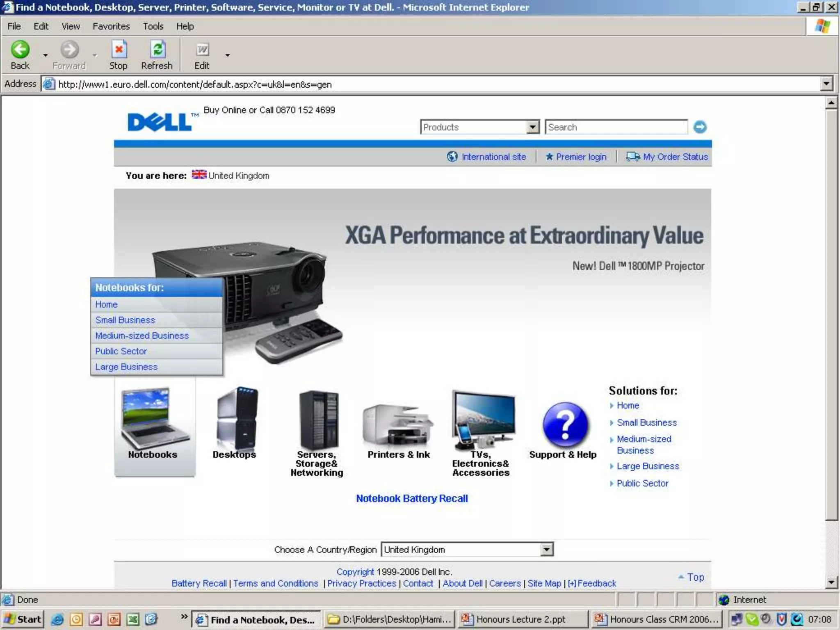
Task: Click the Notebook Battery Recall link
Action: pyautogui.click(x=412, y=498)
